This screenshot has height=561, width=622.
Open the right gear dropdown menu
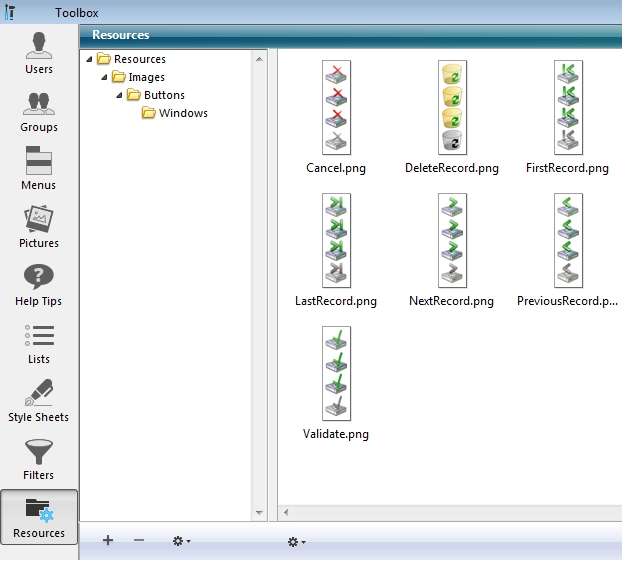[296, 541]
